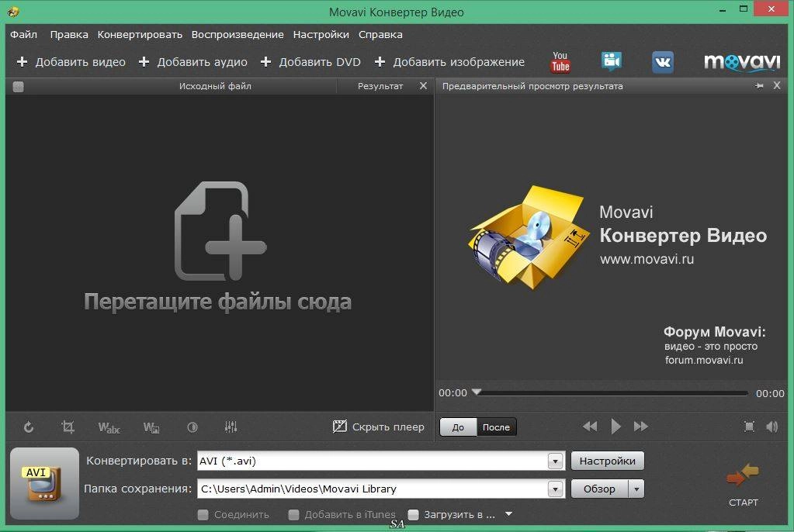
Task: Enable the Загрузить в ... checkbox
Action: [x=413, y=515]
